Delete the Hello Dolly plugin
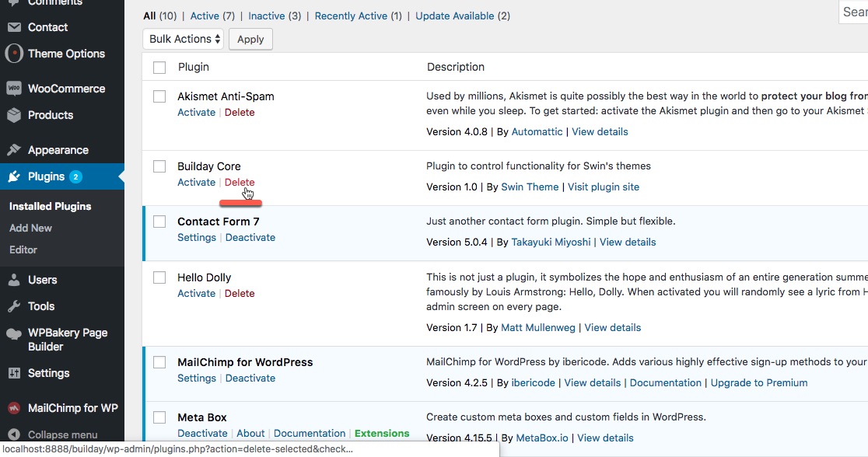Screen dimensions: 868x457 click(x=240, y=293)
